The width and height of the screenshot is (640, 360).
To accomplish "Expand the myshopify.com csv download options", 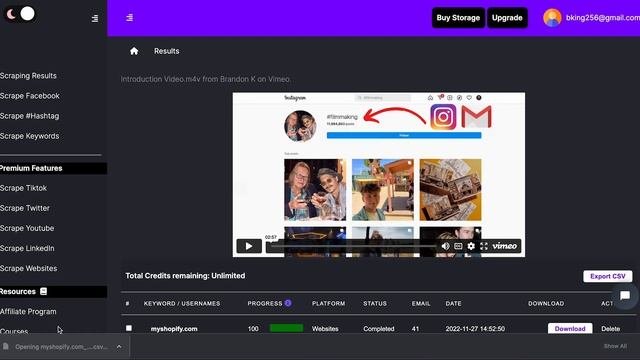I will coord(119,347).
